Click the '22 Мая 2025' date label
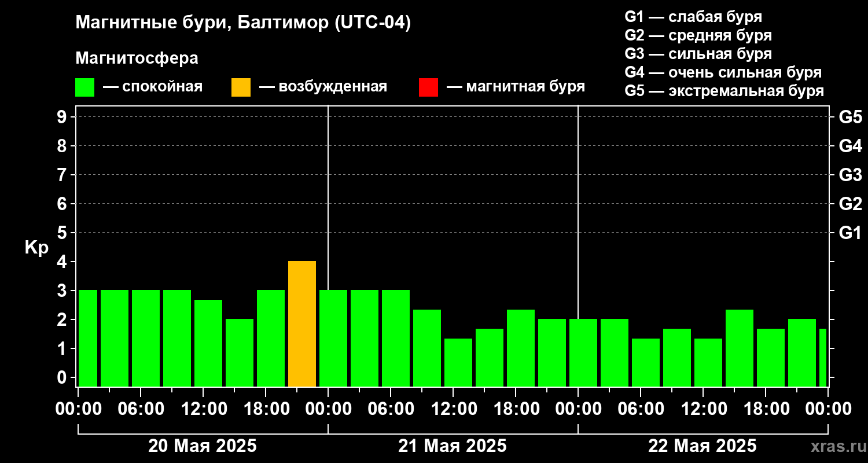Image resolution: width=868 pixels, height=463 pixels. 703,446
